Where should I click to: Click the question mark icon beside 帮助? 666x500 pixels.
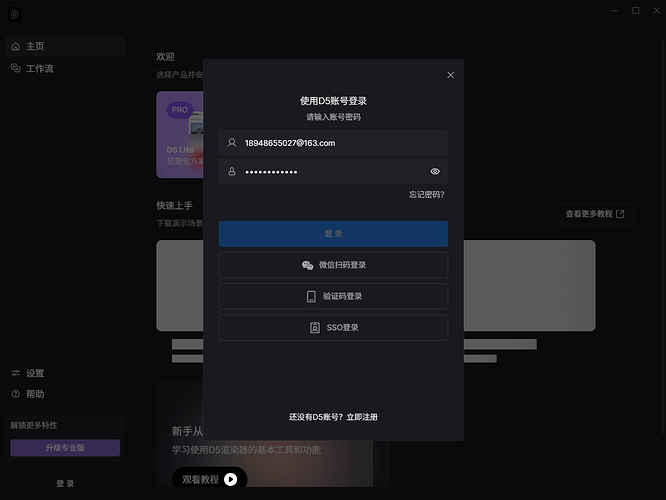pyautogui.click(x=16, y=394)
